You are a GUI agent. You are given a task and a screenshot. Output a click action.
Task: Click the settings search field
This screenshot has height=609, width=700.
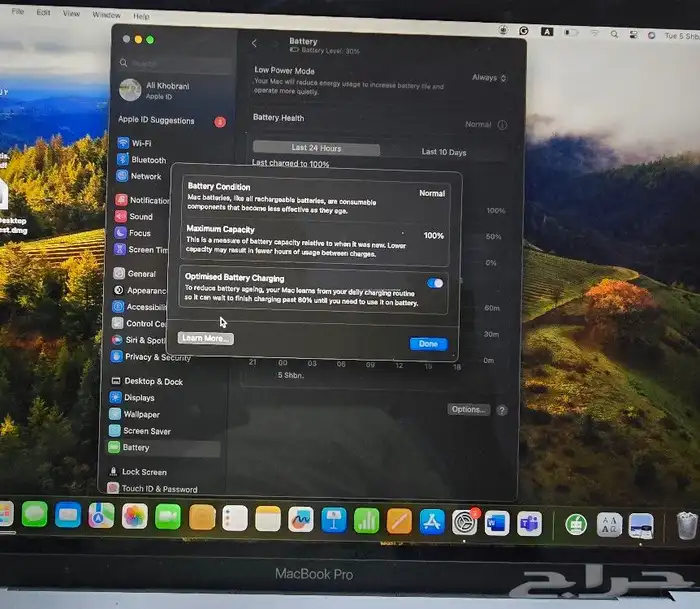point(175,63)
